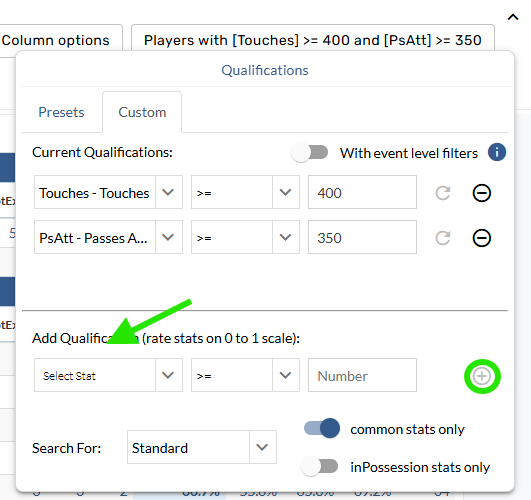Reset the Touches qualification value
Image resolution: width=531 pixels, height=500 pixels.
(x=443, y=193)
